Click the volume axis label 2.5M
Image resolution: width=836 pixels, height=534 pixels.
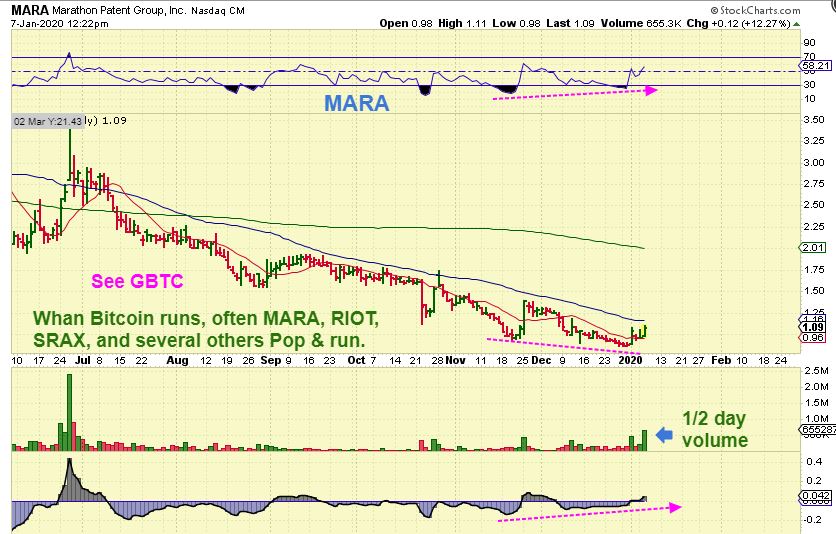[x=816, y=371]
